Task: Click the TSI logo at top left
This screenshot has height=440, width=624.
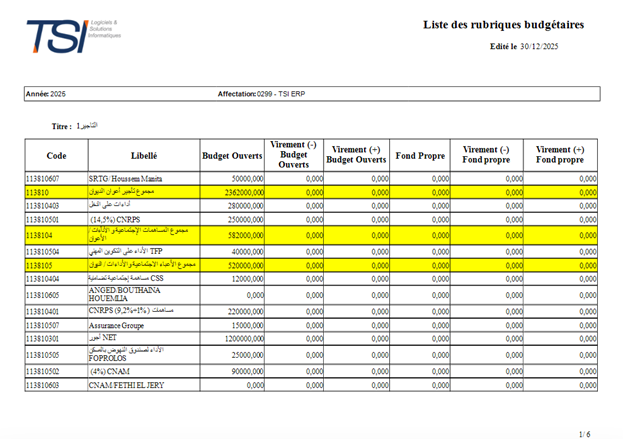Action: (x=74, y=36)
